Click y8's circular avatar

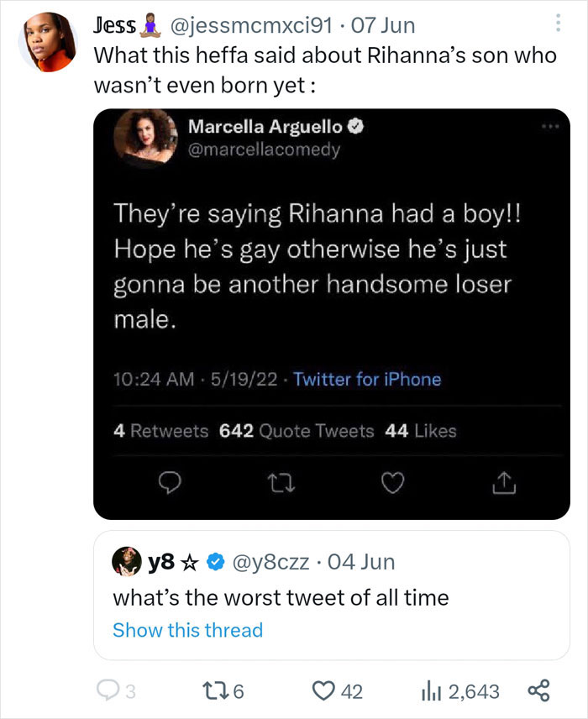(x=128, y=560)
